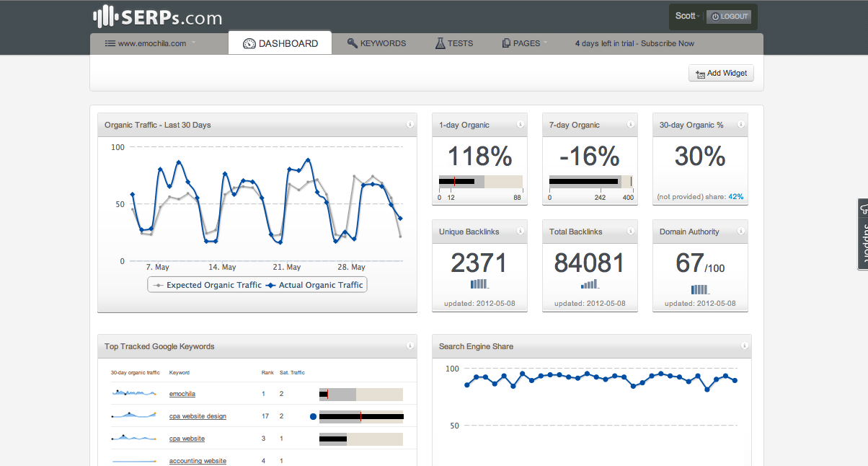The width and height of the screenshot is (868, 466).
Task: Toggle the Actual Organic Traffic legend series
Action: [x=314, y=285]
